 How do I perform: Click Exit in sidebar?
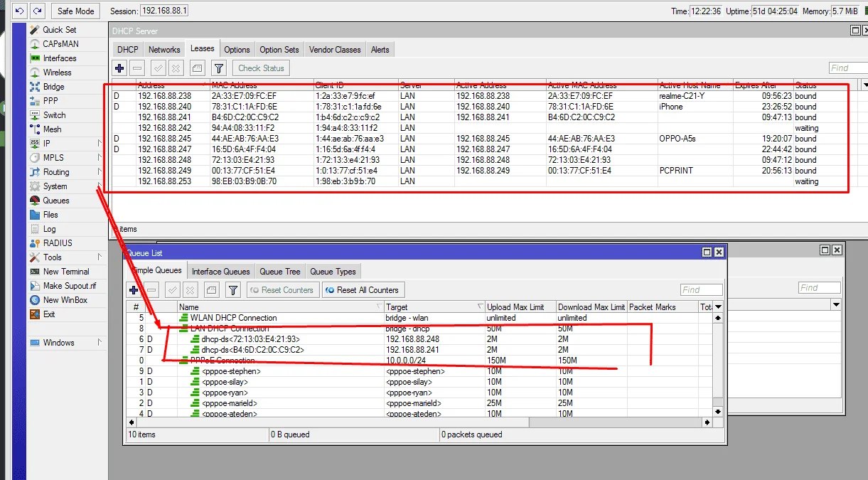pos(48,314)
